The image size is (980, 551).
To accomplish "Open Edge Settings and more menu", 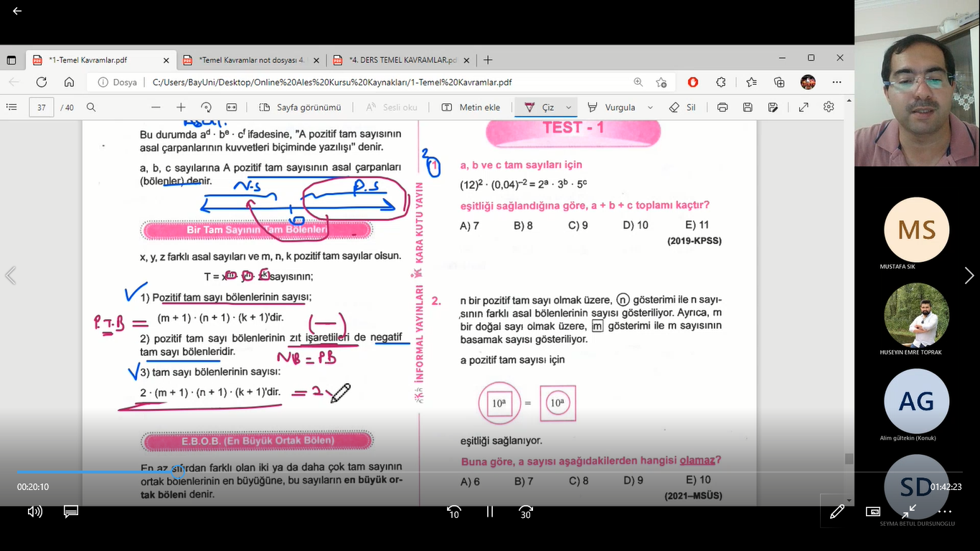I will [837, 83].
